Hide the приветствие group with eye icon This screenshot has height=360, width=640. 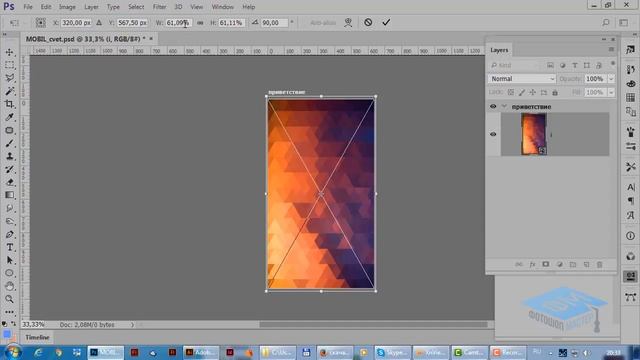tap(493, 106)
